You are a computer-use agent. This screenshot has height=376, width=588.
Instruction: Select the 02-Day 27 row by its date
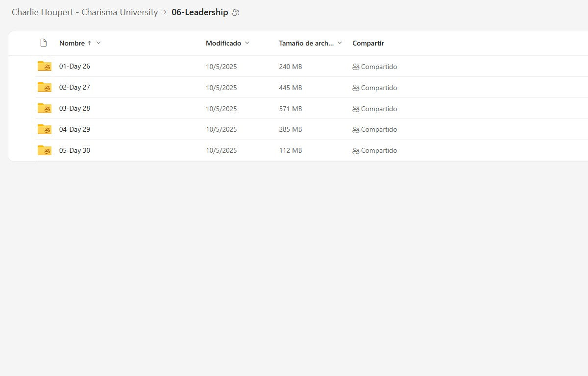click(221, 88)
